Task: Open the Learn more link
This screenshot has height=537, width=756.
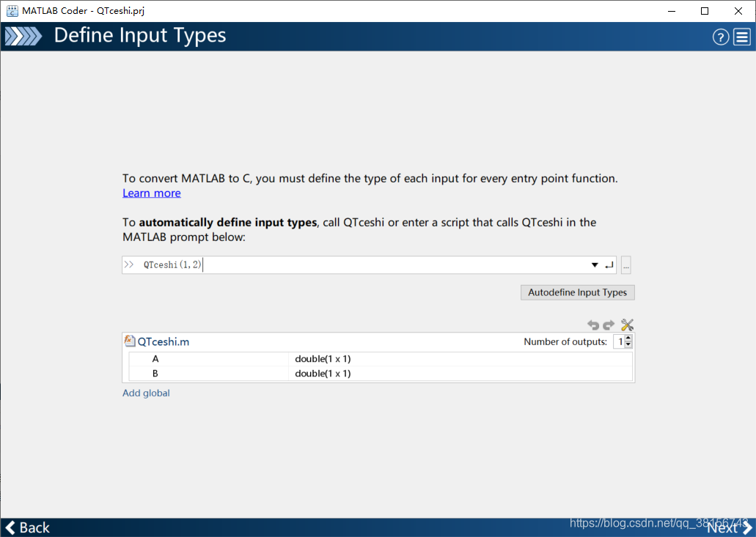Action: click(x=151, y=193)
